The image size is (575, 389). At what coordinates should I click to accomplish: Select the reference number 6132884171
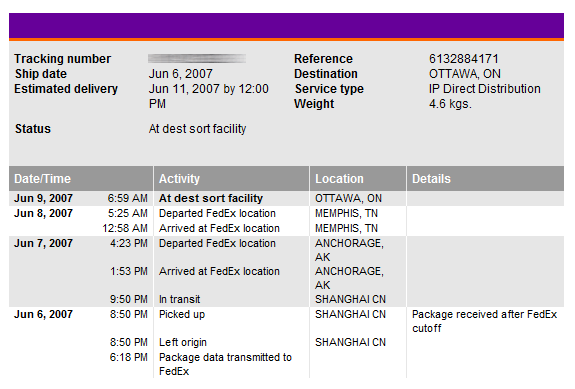point(464,59)
